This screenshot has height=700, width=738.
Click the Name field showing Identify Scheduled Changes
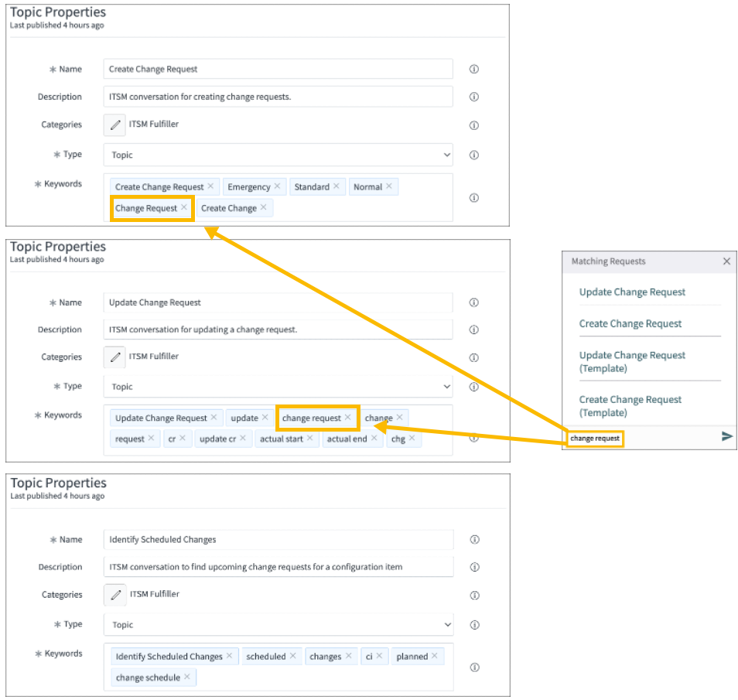pos(278,539)
